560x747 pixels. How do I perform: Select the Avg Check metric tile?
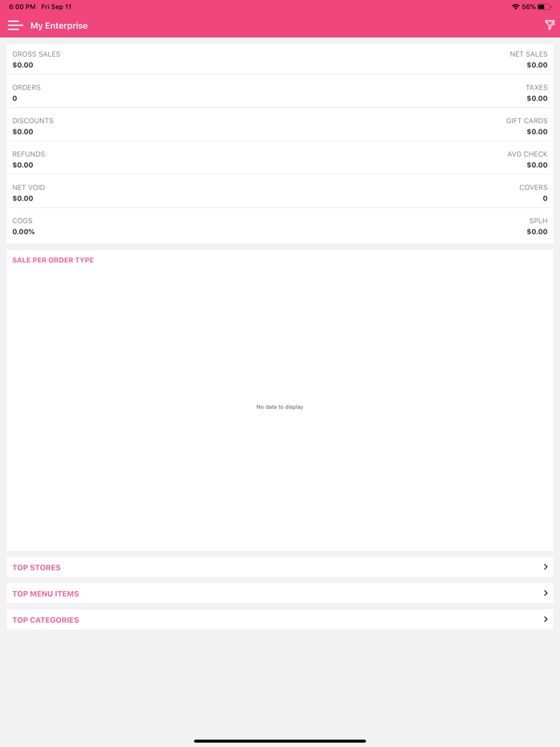tap(416, 159)
